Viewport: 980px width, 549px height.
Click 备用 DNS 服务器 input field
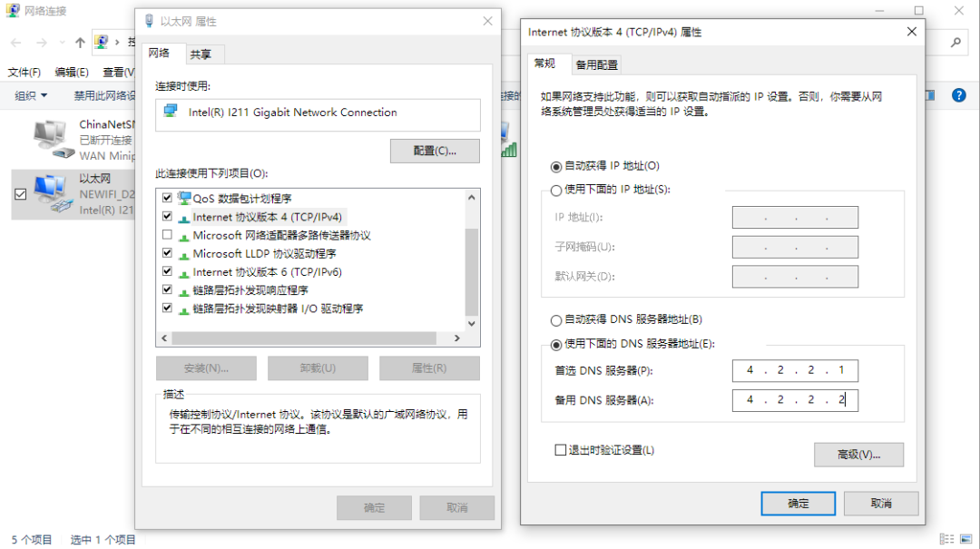pyautogui.click(x=795, y=399)
